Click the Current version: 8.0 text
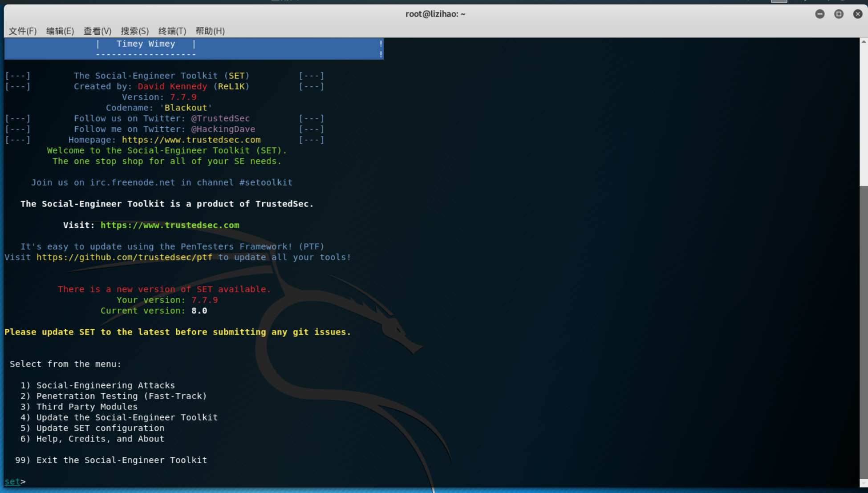 click(154, 311)
